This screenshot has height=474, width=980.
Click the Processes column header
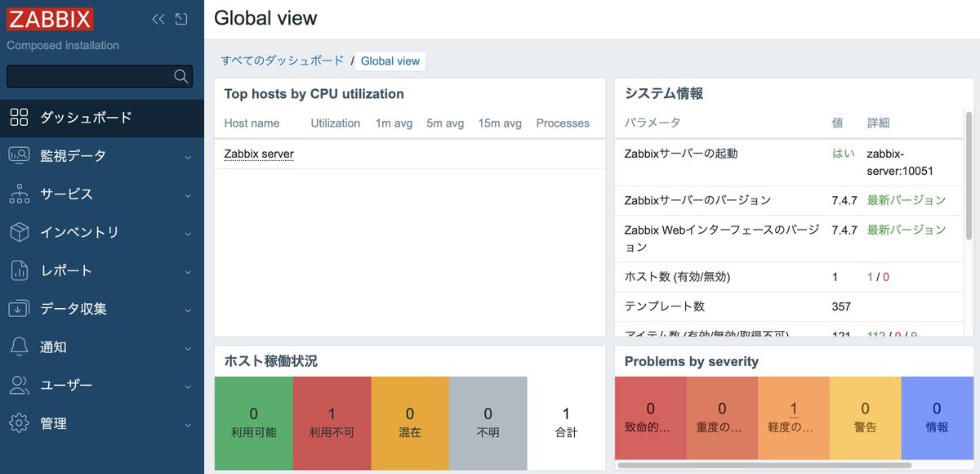coord(563,123)
